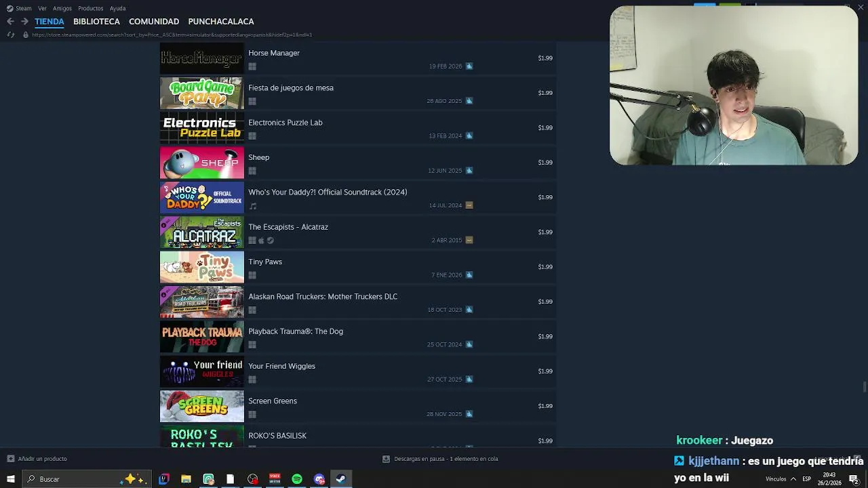Click Tiny Paws positive review icon
This screenshot has width=868, height=488.
coord(469,275)
